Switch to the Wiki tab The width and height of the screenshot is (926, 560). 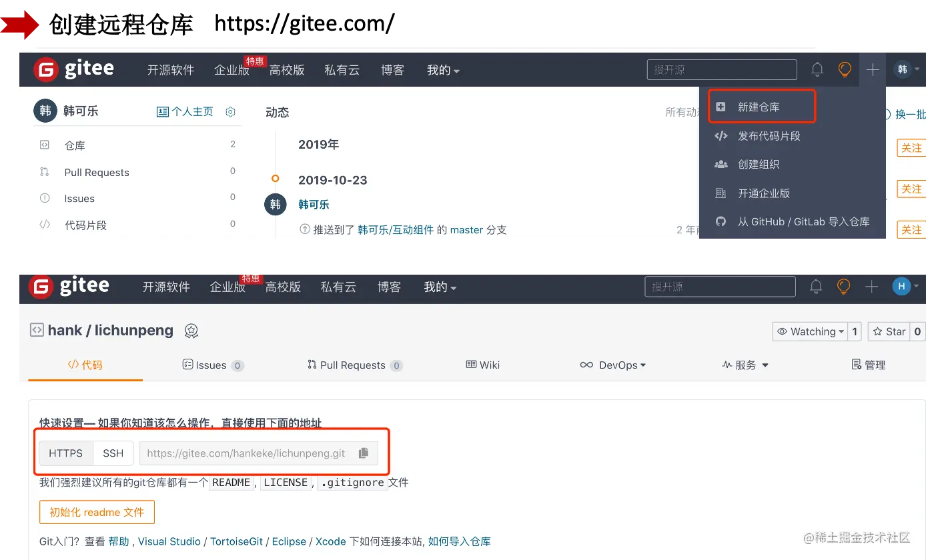click(x=482, y=365)
